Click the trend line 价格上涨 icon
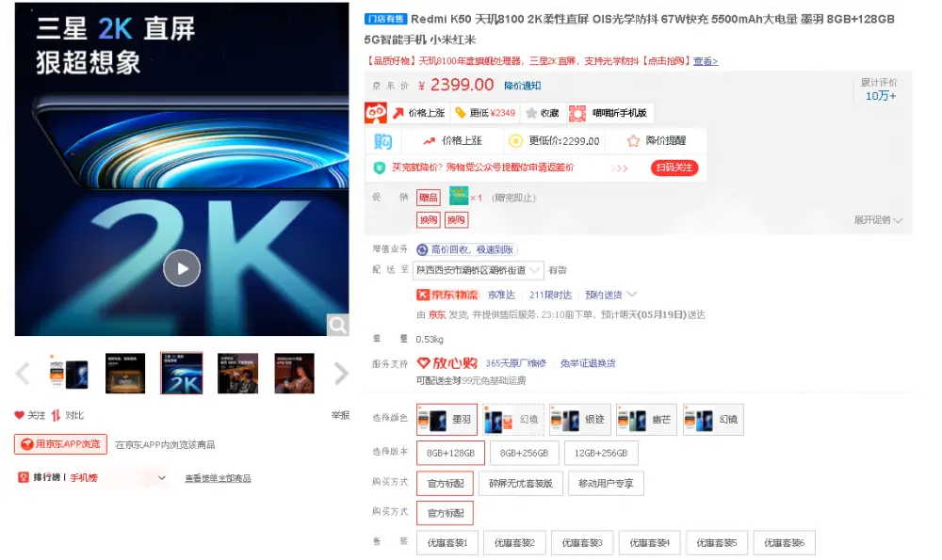This screenshot has height=560, width=942. click(x=429, y=141)
